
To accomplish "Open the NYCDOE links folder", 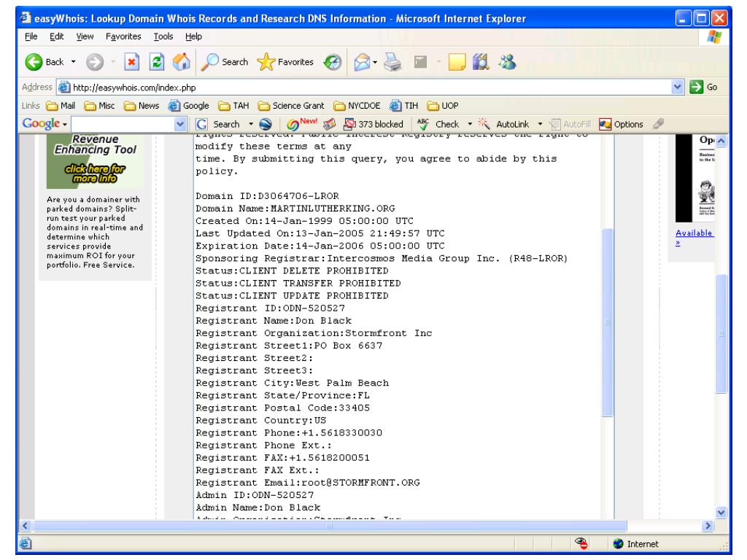I will [357, 106].
